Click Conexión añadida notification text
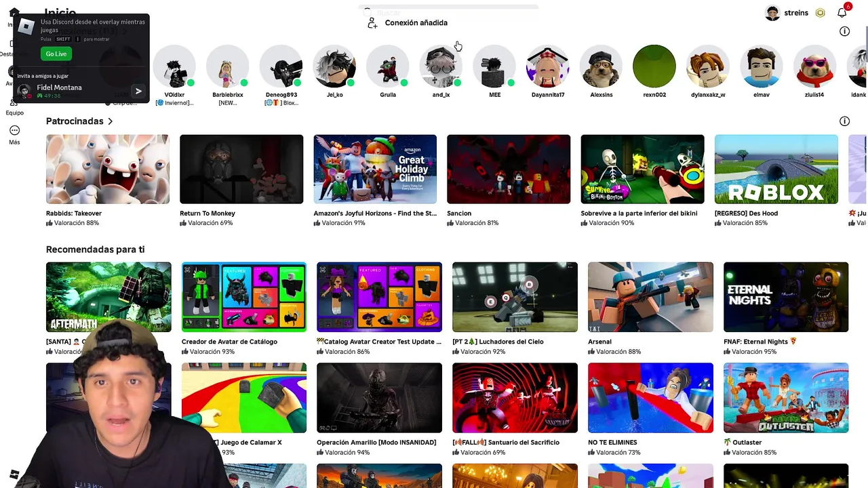The width and height of the screenshot is (868, 488). (416, 23)
